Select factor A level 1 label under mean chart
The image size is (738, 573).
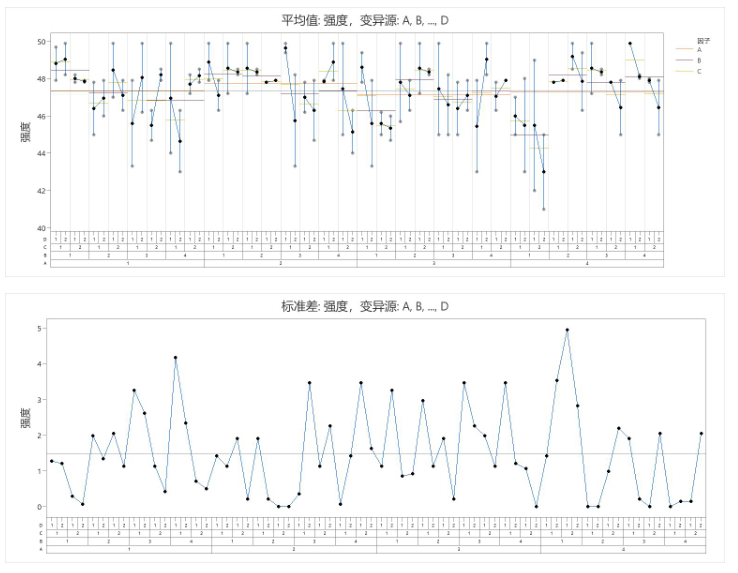coord(127,264)
